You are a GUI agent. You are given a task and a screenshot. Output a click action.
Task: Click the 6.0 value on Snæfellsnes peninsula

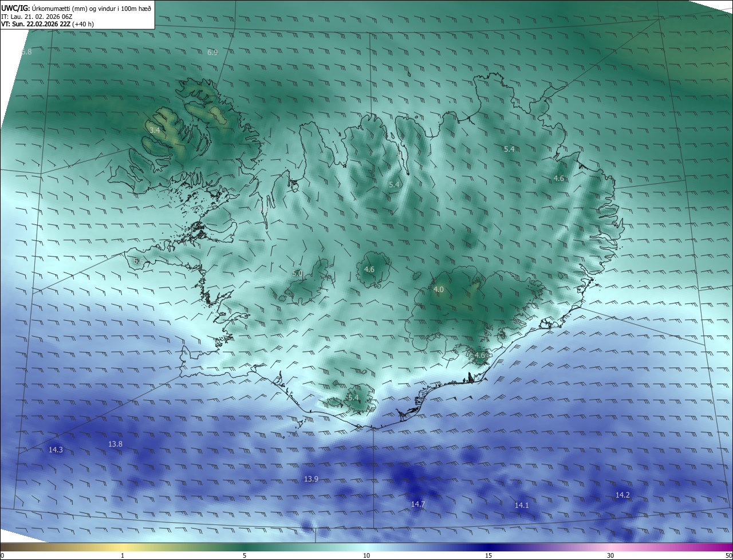138,261
